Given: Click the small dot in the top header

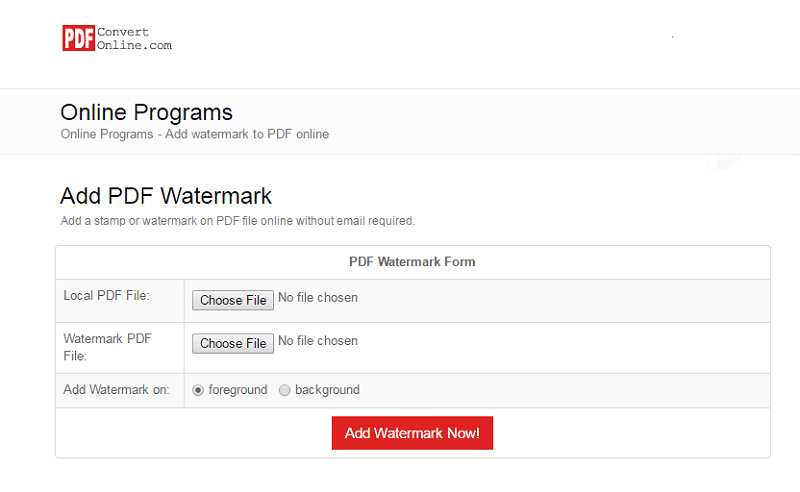Looking at the screenshot, I should [673, 37].
